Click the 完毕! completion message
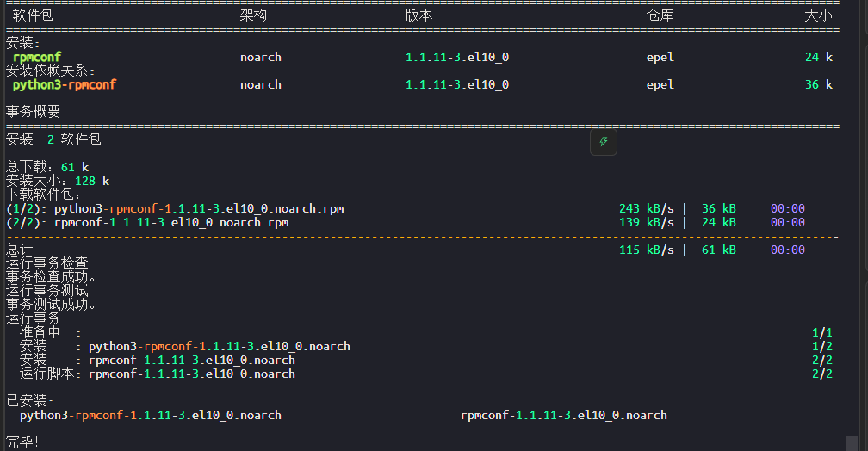Image resolution: width=868 pixels, height=451 pixels. click(x=22, y=442)
